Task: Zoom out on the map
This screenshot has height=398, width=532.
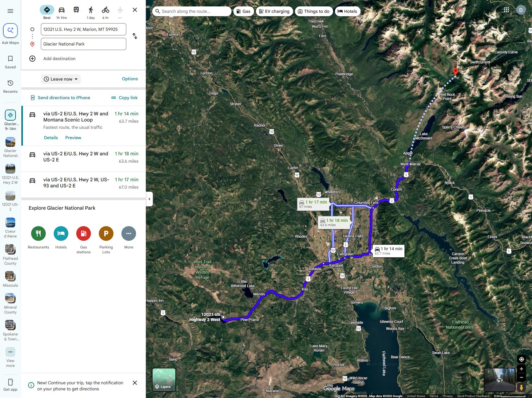Action: (x=522, y=377)
